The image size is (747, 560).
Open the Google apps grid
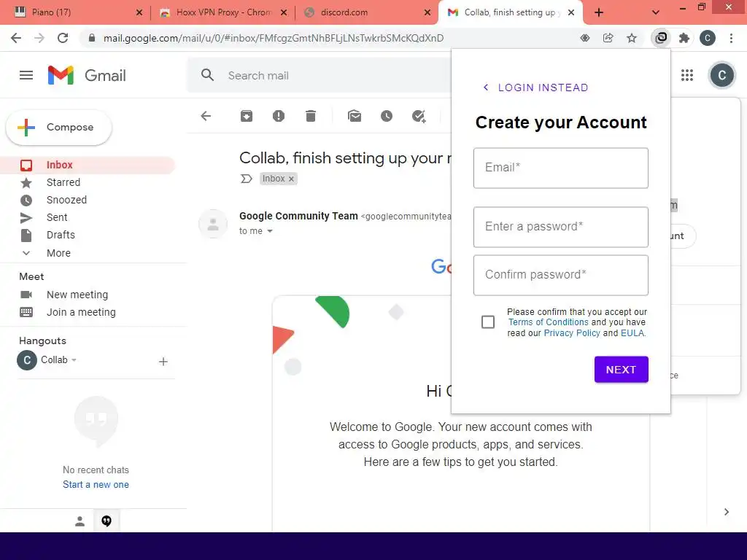click(x=687, y=75)
